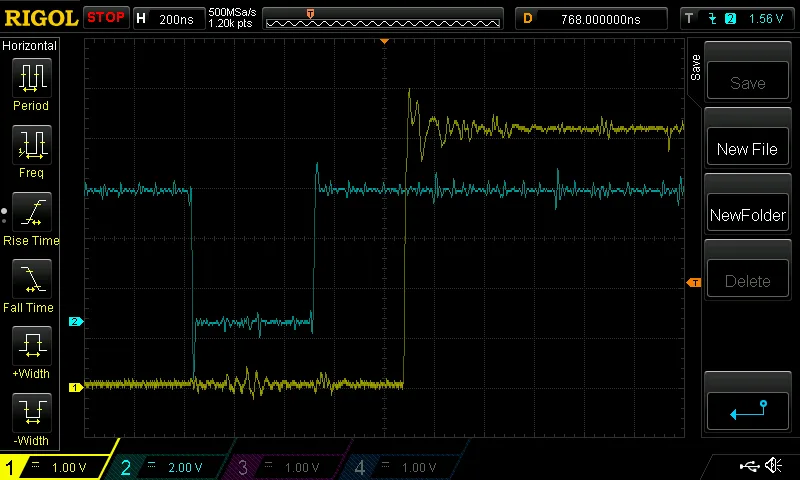Click the trigger falling edge icon
Image resolution: width=800 pixels, height=480 pixels.
coord(712,19)
